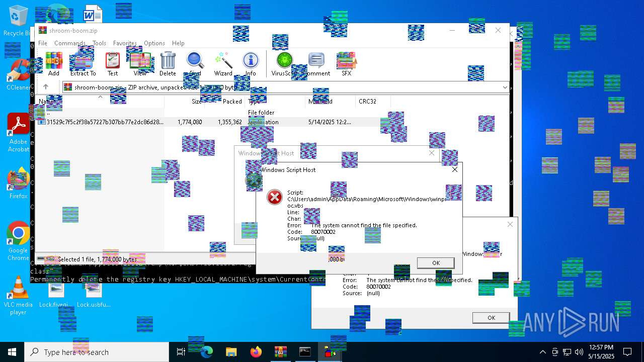Open the Tools menu
The height and width of the screenshot is (362, 644).
[99, 43]
